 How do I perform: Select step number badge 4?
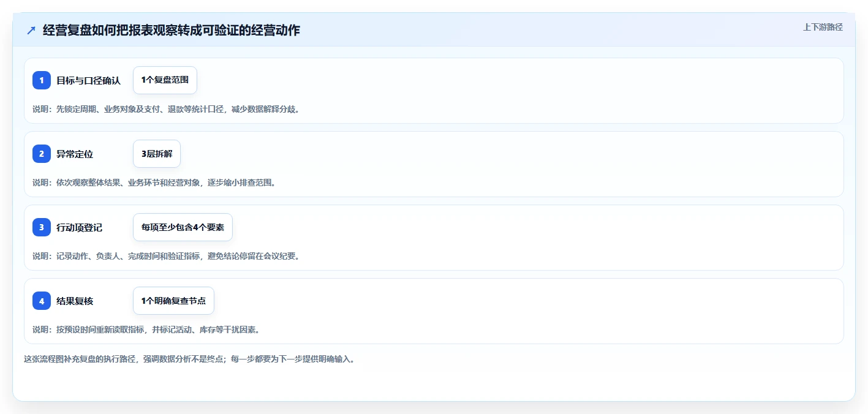tap(42, 301)
